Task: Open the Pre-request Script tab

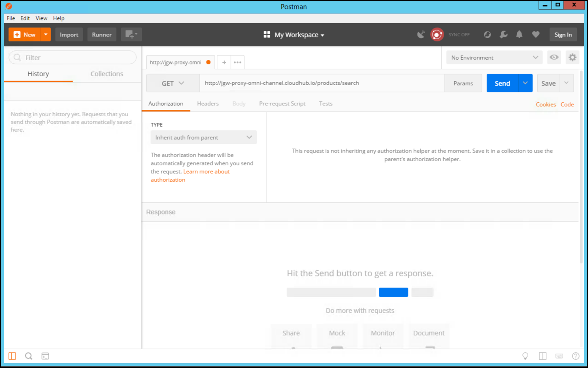Action: (282, 104)
